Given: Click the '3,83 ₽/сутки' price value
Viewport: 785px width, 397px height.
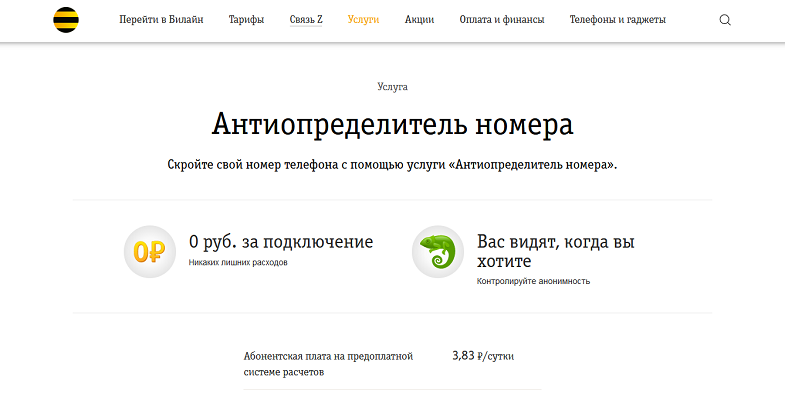Looking at the screenshot, I should click(x=483, y=356).
